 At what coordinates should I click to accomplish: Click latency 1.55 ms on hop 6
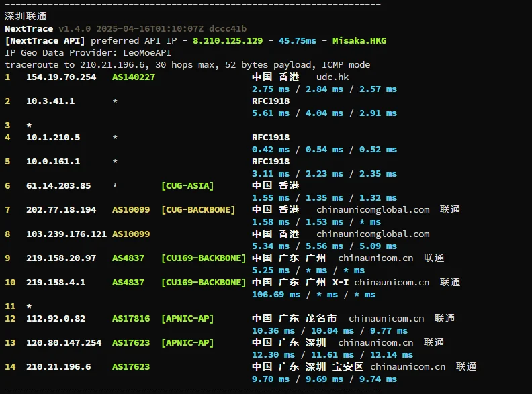click(x=271, y=198)
